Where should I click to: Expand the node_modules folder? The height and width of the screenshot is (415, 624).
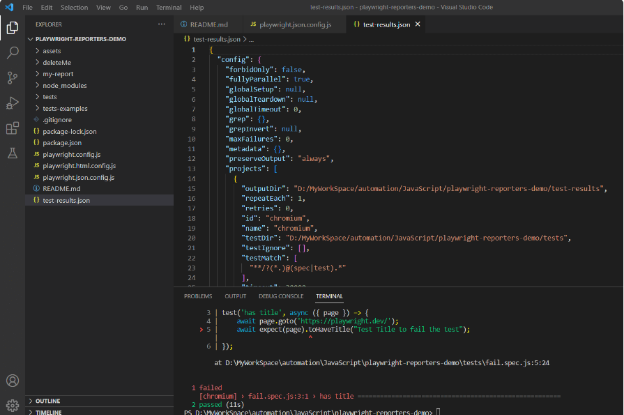(64, 85)
